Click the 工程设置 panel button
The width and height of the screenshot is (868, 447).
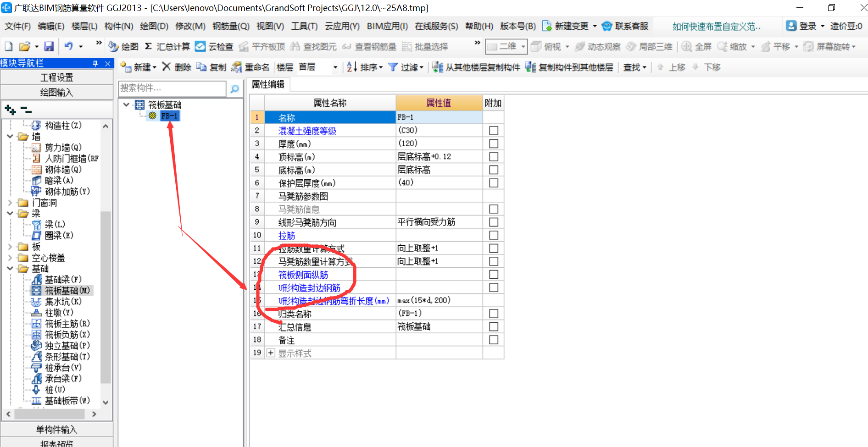pyautogui.click(x=57, y=77)
